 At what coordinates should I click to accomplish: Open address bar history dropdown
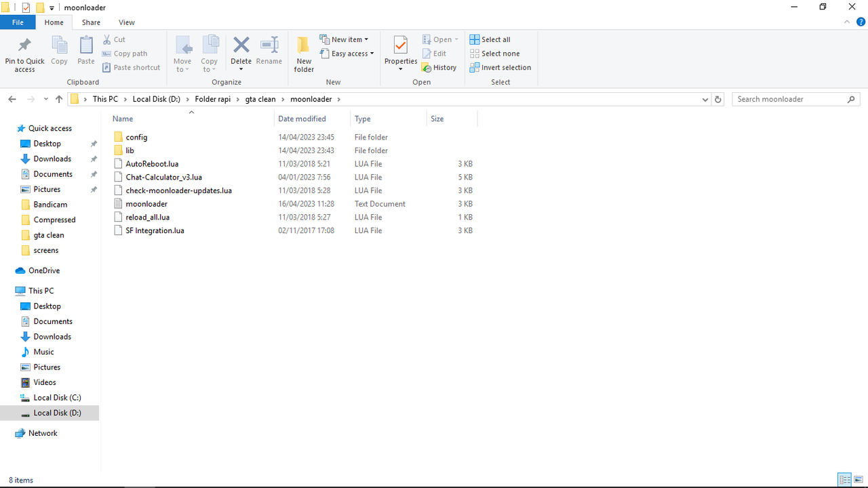click(705, 99)
